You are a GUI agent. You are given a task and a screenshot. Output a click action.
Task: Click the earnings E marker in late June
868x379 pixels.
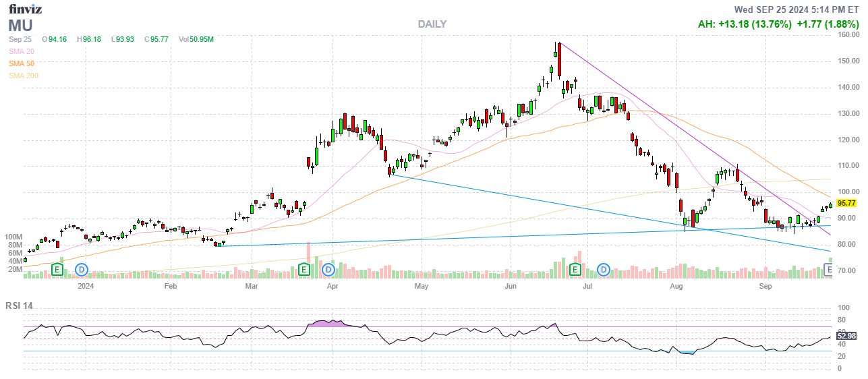point(575,270)
